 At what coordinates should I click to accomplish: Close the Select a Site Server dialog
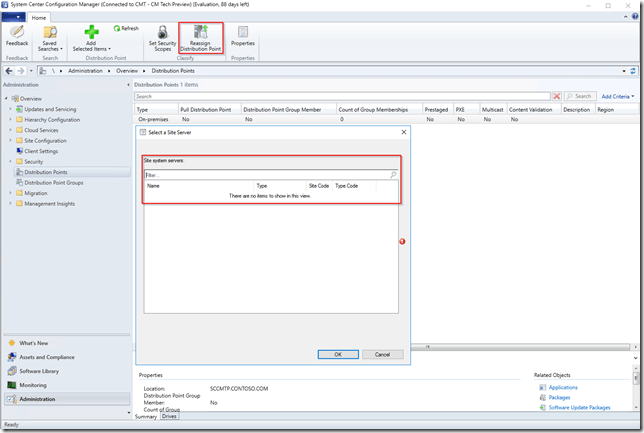403,132
